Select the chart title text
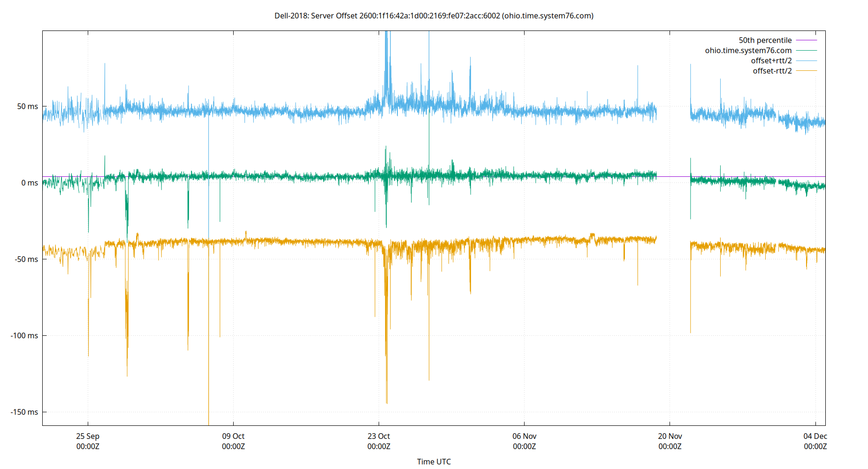 tap(434, 15)
